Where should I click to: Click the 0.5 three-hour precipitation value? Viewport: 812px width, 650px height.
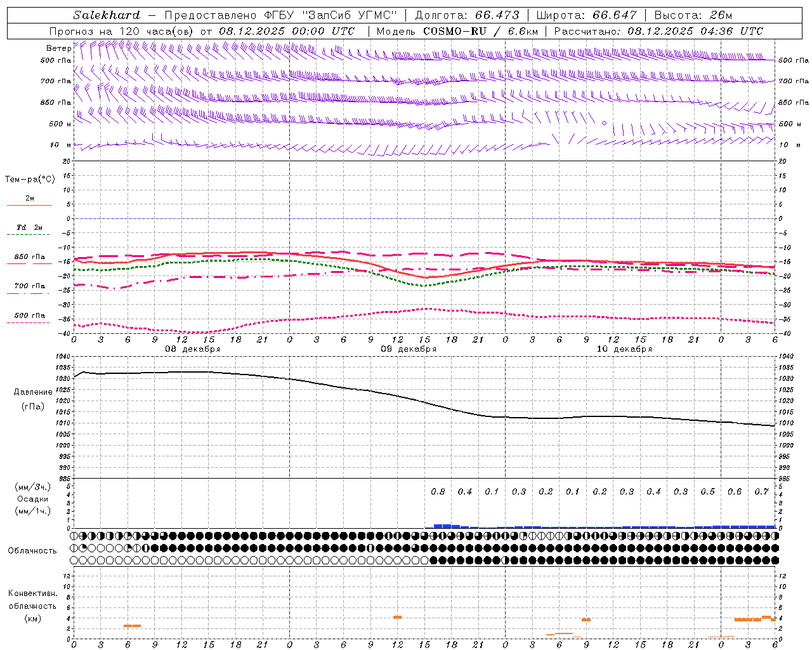pos(707,492)
